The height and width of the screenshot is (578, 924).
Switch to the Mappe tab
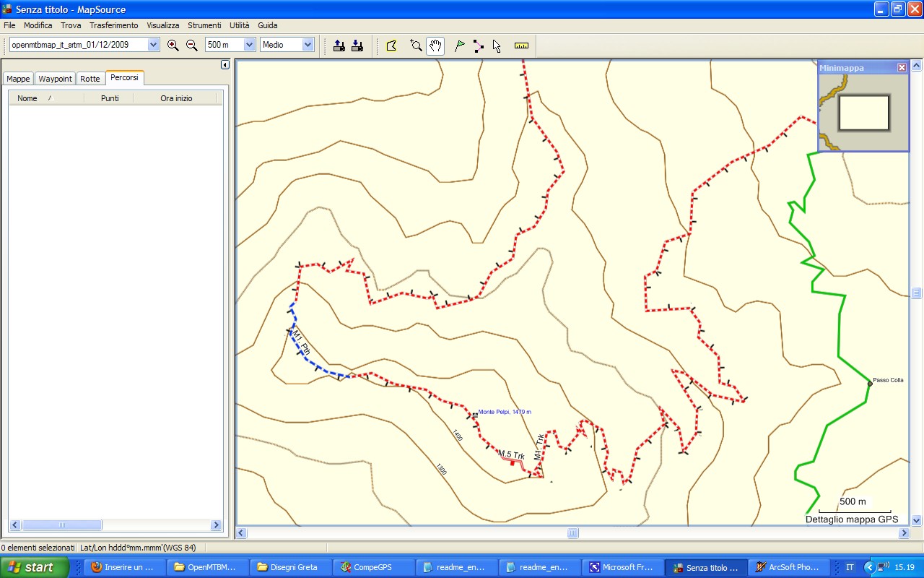pyautogui.click(x=18, y=79)
